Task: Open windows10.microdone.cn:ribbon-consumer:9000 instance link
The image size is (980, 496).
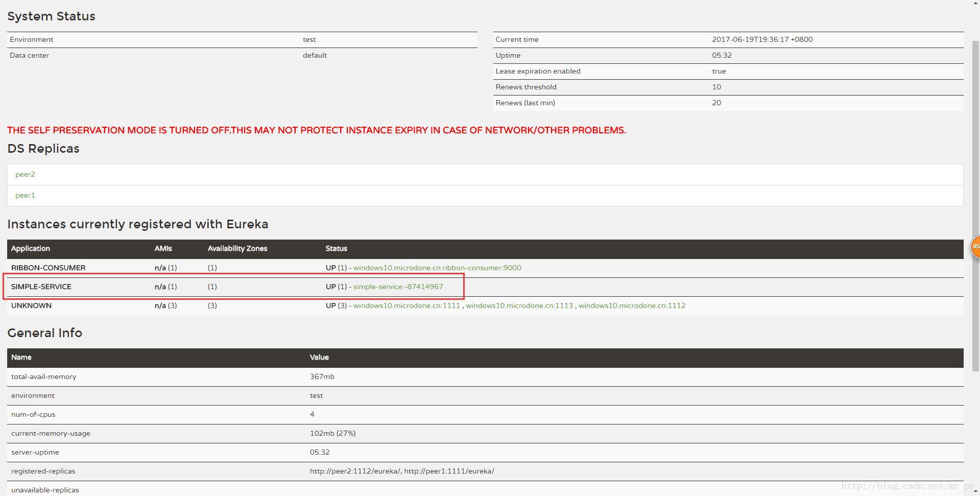Action: click(x=437, y=268)
